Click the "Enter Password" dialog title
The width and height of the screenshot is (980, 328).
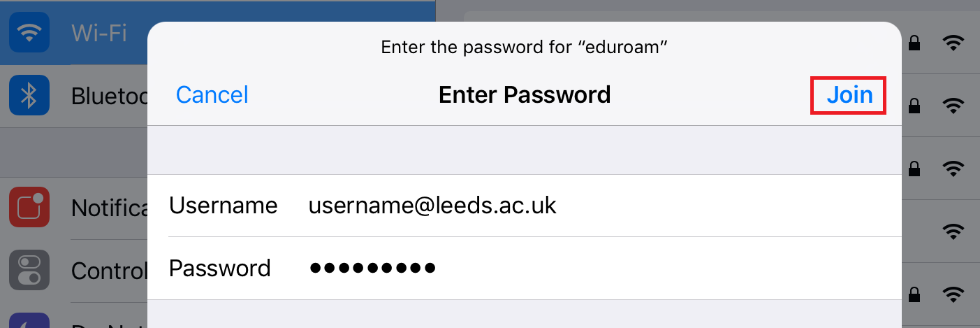[525, 94]
